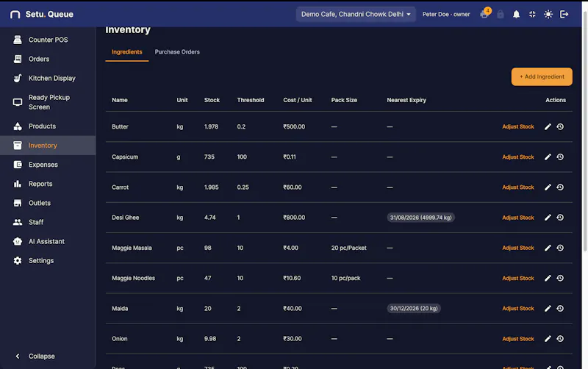The height and width of the screenshot is (369, 588).
Task: Adjust Stock for Carrot
Action: 518,187
